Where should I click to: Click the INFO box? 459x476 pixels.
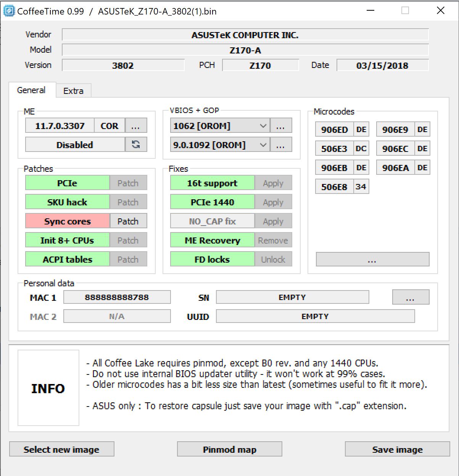click(x=48, y=388)
